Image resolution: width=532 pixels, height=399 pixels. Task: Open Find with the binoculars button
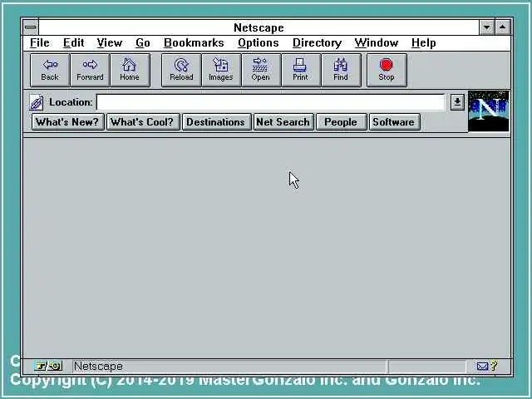pos(341,70)
